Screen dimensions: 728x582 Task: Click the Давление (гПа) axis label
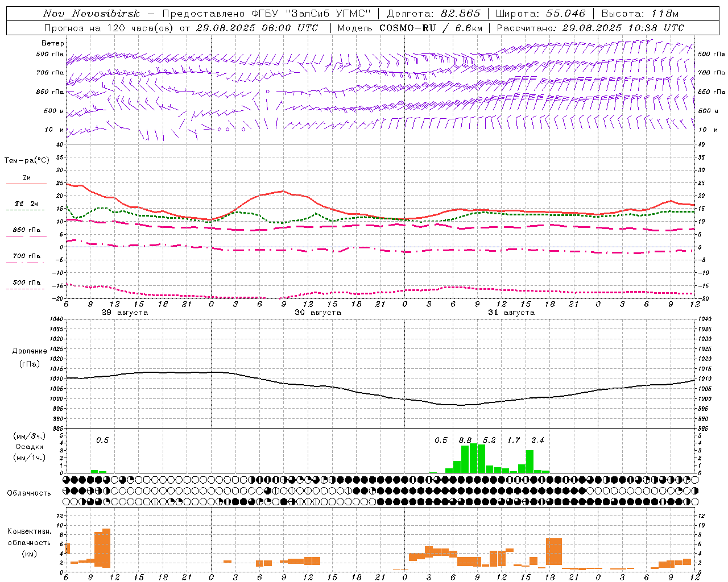[30, 357]
